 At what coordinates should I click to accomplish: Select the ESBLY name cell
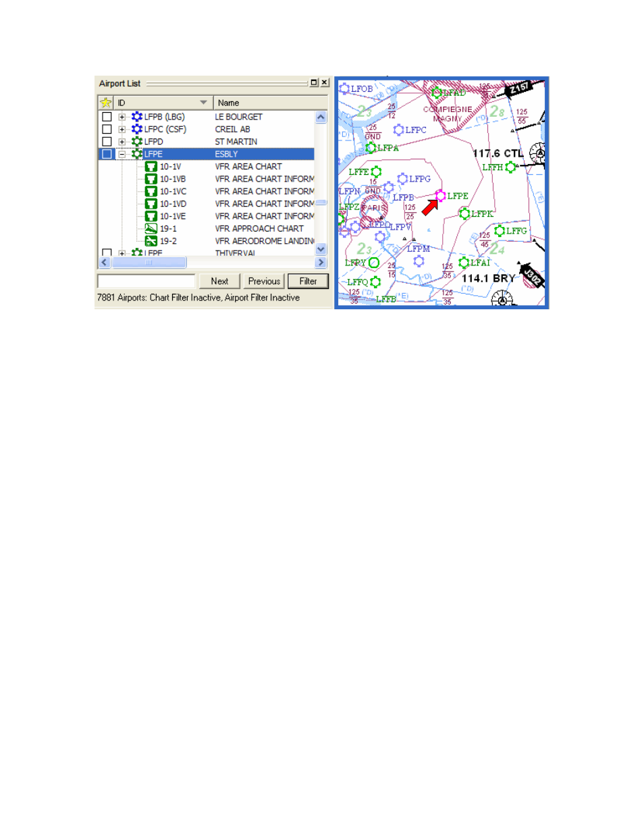[x=226, y=154]
